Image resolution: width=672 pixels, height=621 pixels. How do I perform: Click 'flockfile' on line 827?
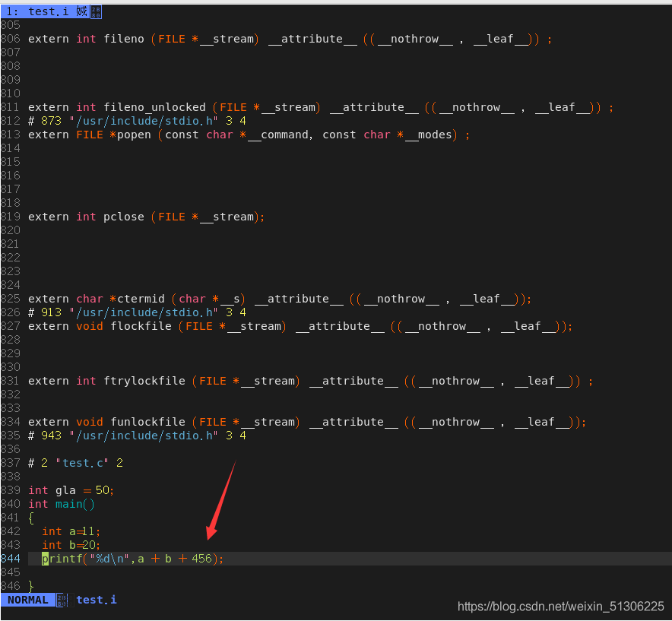(x=141, y=326)
